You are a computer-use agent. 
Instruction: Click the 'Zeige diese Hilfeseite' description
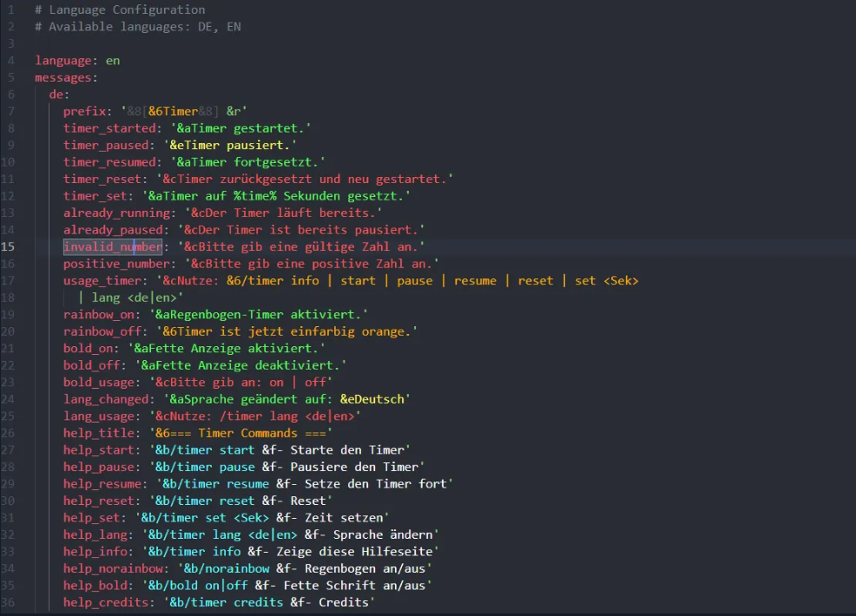(354, 551)
